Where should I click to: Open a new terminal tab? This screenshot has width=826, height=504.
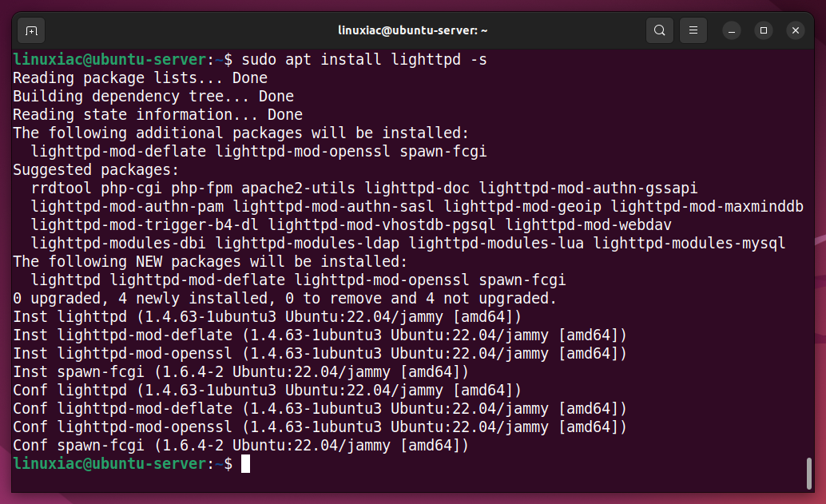[31, 31]
